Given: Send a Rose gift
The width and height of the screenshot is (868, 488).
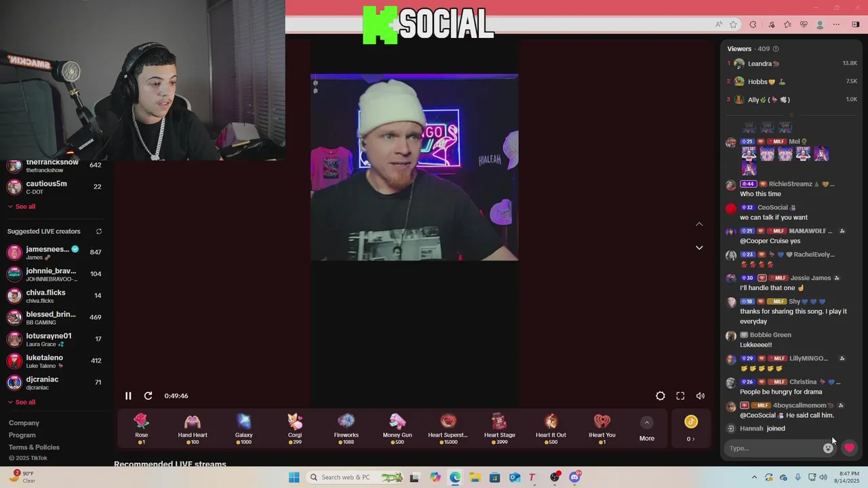Looking at the screenshot, I should point(141,429).
